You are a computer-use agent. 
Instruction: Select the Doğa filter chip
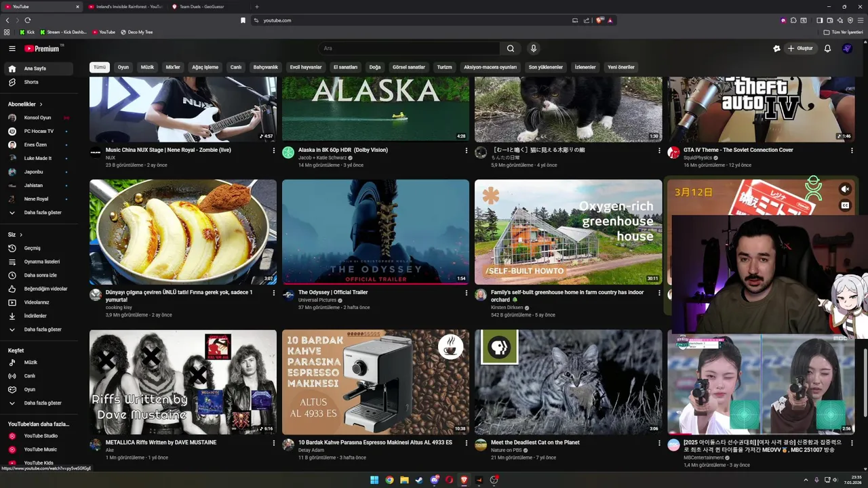375,67
